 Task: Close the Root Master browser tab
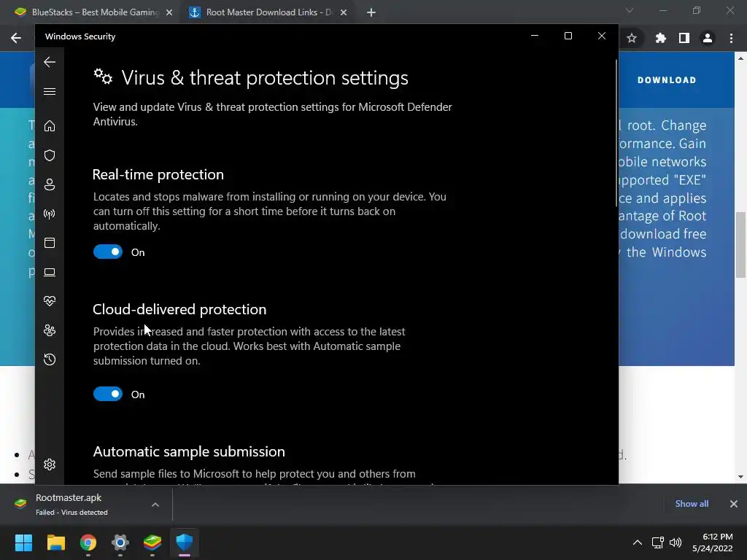click(x=344, y=13)
